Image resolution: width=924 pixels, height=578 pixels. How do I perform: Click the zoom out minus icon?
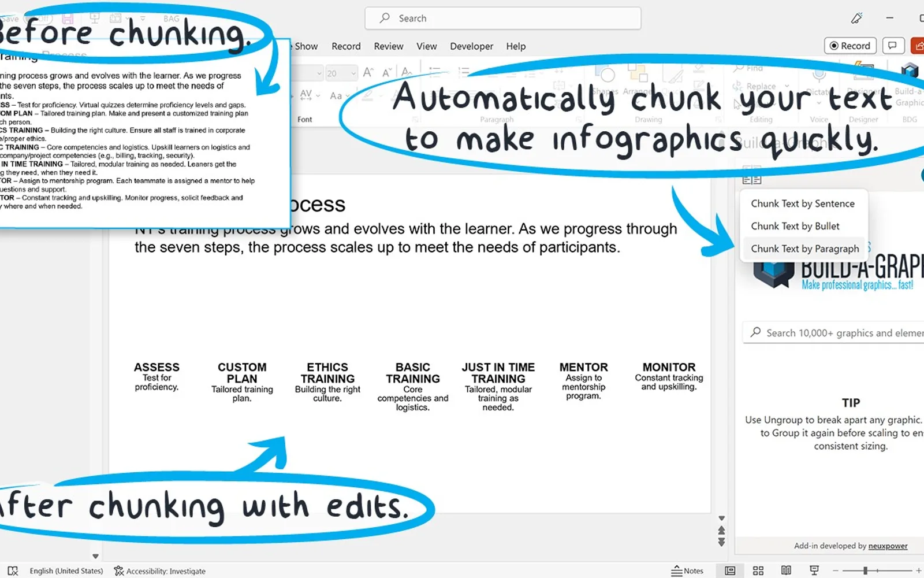[x=836, y=570]
